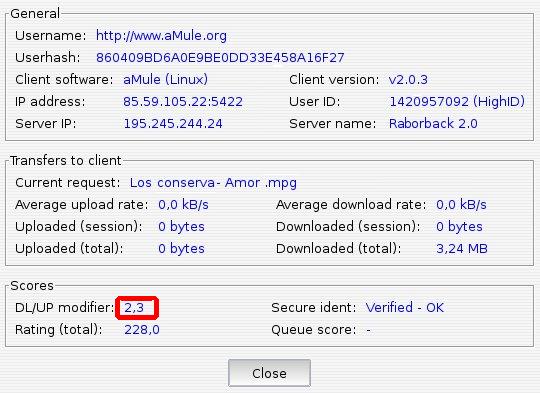Click the Downloaded (session): label
The image size is (540, 393).
click(x=348, y=227)
